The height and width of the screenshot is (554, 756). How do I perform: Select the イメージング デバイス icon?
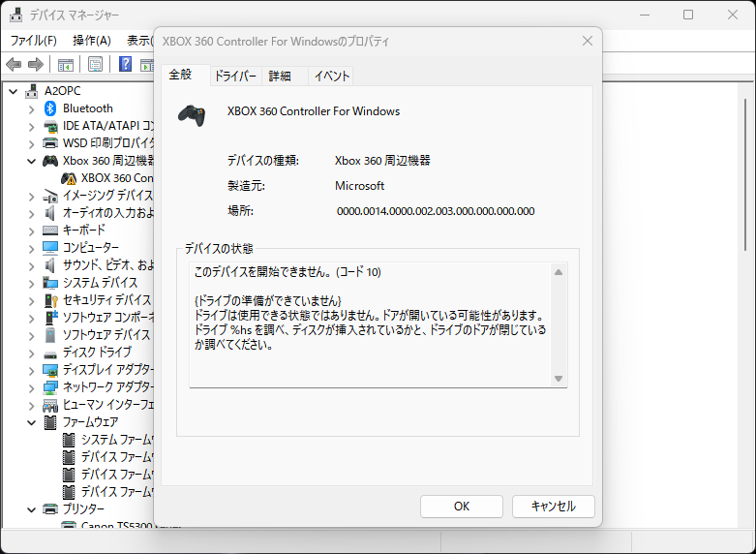[x=50, y=196]
